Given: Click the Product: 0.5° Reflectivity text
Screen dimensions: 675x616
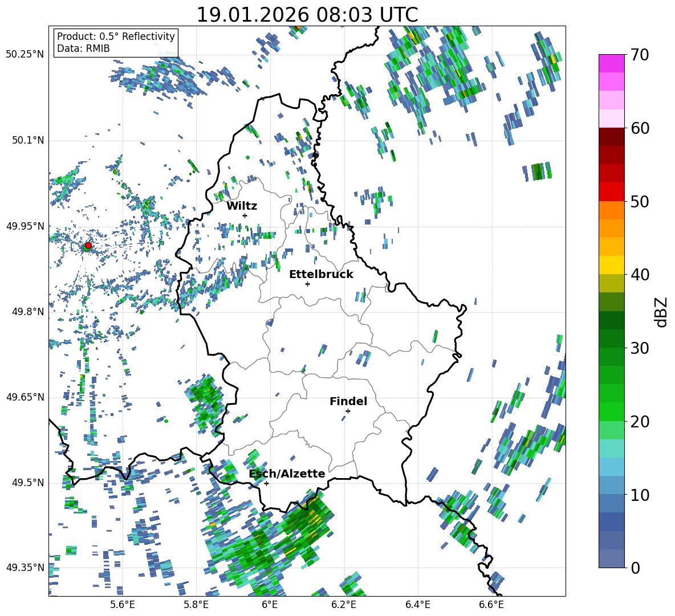Looking at the screenshot, I should point(116,36).
